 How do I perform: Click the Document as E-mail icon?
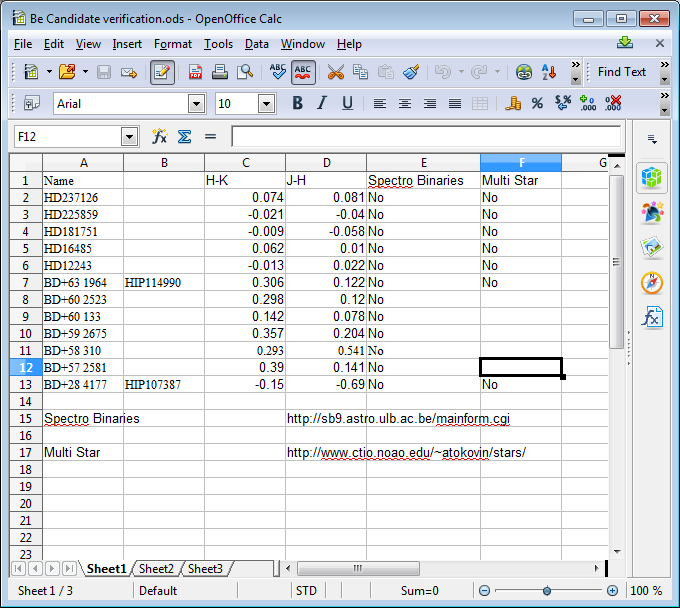[x=128, y=72]
